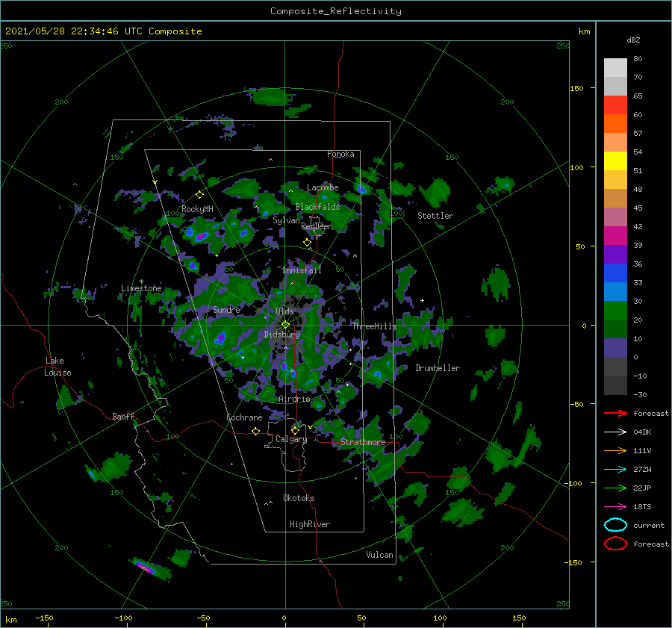Click the yellow diamond marker at radar center
Image resolution: width=672 pixels, height=628 pixels.
click(x=285, y=325)
